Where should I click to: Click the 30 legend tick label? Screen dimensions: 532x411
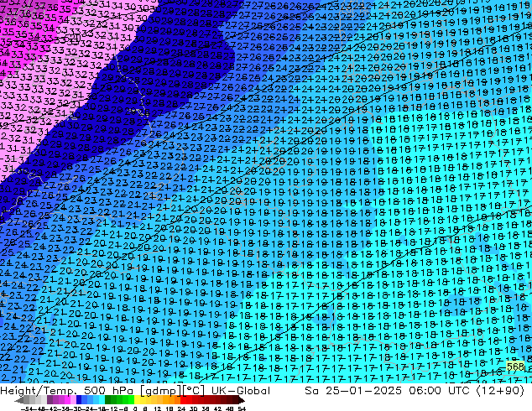[193, 408]
